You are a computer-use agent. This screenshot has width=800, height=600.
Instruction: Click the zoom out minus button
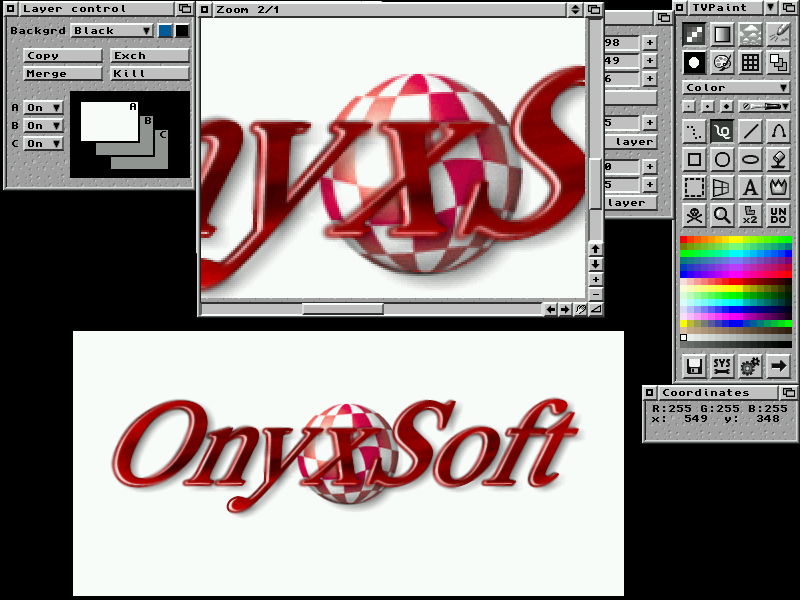595,294
